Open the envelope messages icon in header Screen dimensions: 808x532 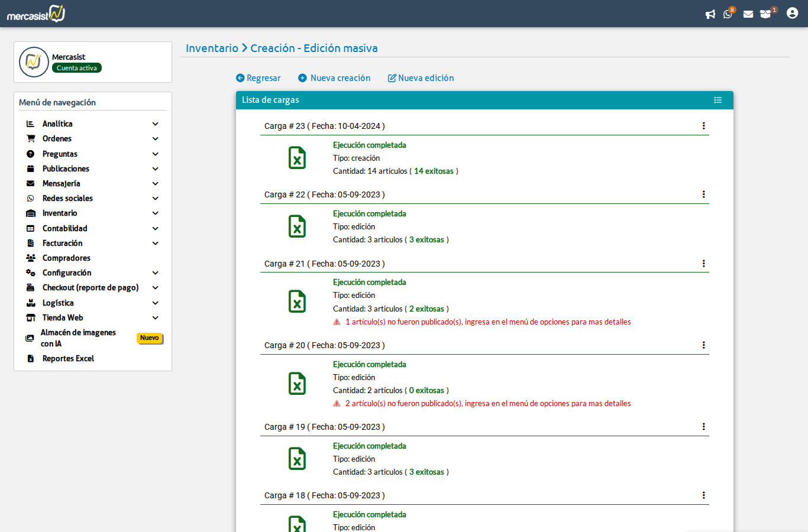click(748, 14)
